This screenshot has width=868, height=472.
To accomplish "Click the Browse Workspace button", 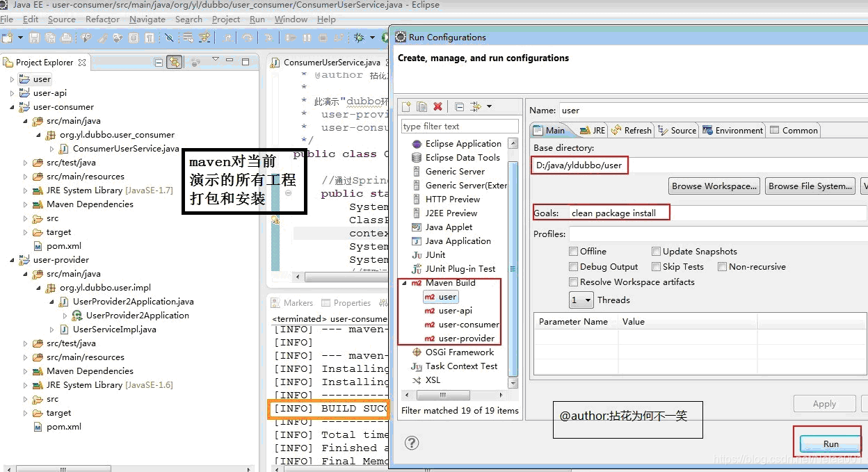I will coord(714,186).
